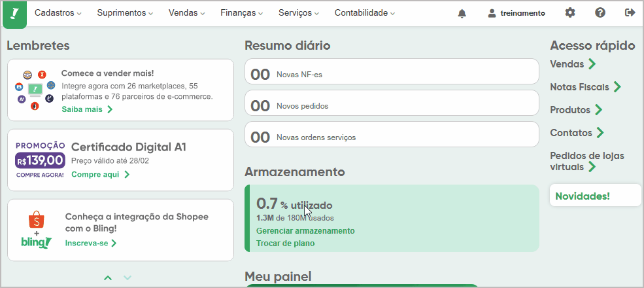The image size is (644, 288).
Task: Click the Comece a vender mais! heading
Action: point(108,73)
